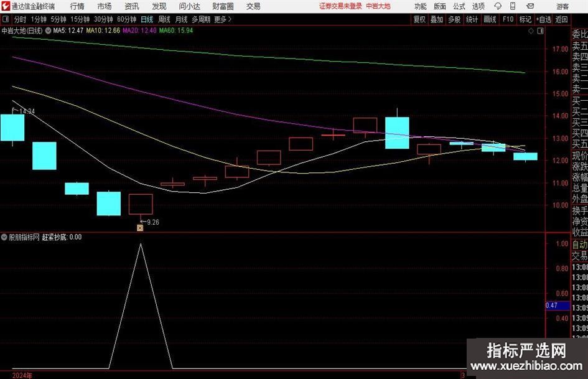588x379 pixels.
Task: Select the 日线 daily tab
Action: pyautogui.click(x=147, y=19)
